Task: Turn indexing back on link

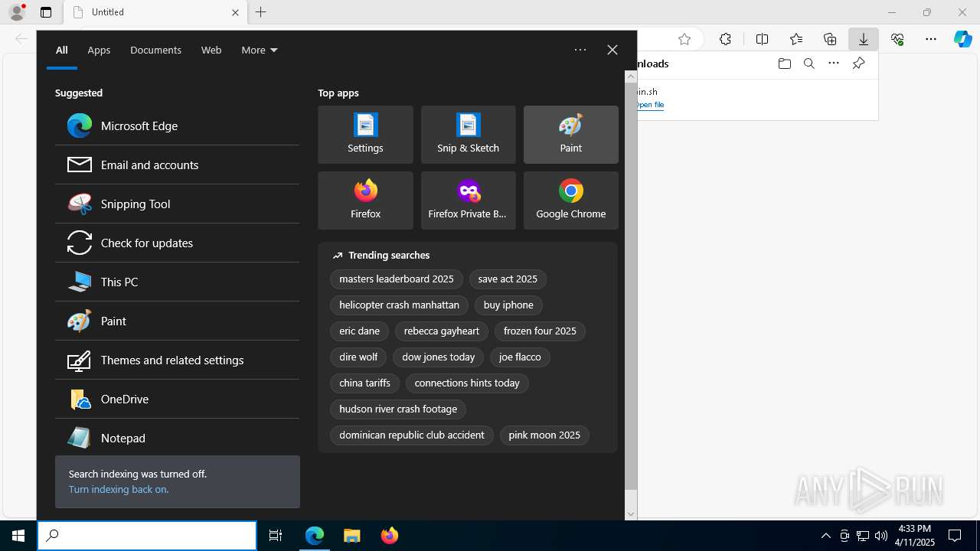Action: [x=119, y=489]
